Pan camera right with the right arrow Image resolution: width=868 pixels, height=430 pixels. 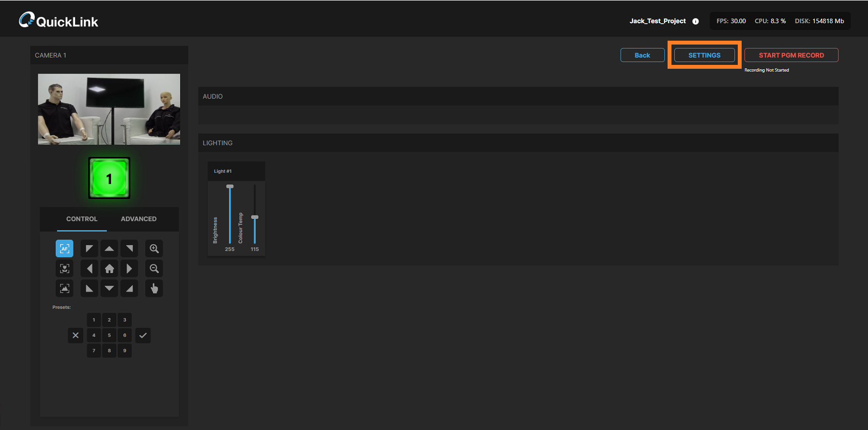(129, 269)
